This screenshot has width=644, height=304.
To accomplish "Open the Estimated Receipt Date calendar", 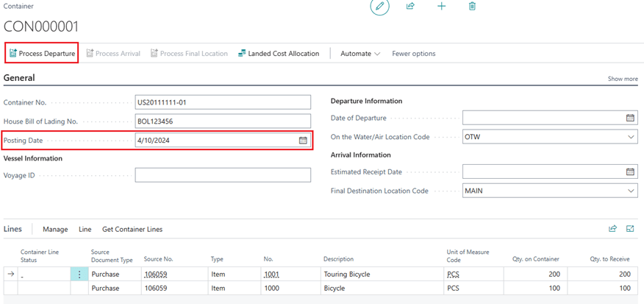I will coord(630,172).
